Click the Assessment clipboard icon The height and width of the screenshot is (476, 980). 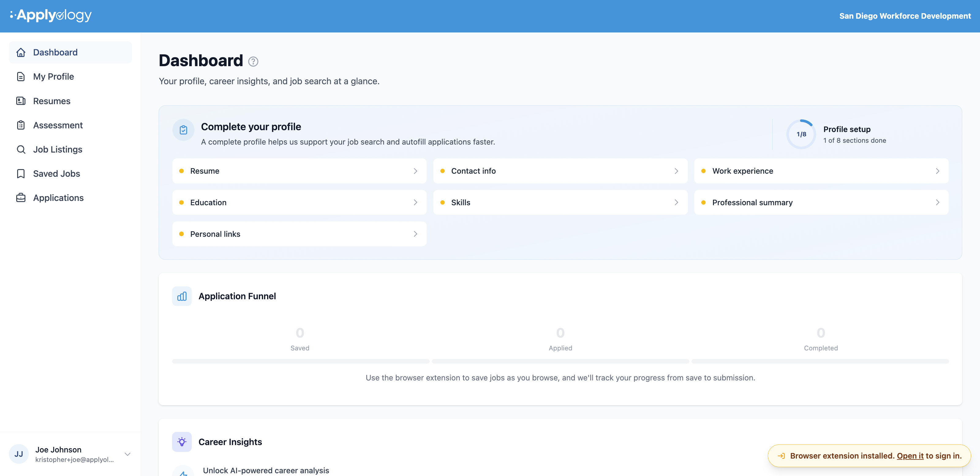pos(21,125)
